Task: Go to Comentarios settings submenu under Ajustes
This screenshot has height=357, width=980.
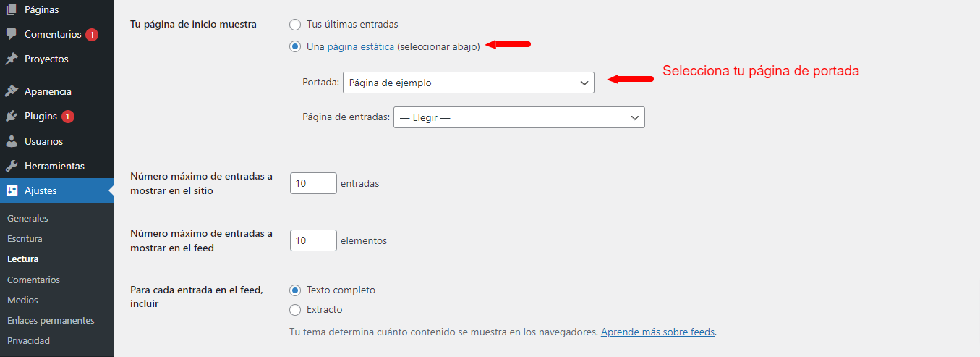Action: [33, 280]
